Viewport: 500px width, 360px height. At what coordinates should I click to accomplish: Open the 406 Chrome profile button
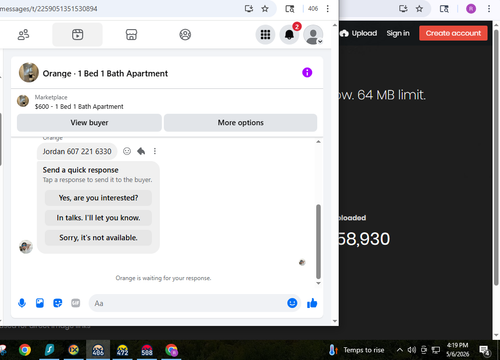click(313, 9)
